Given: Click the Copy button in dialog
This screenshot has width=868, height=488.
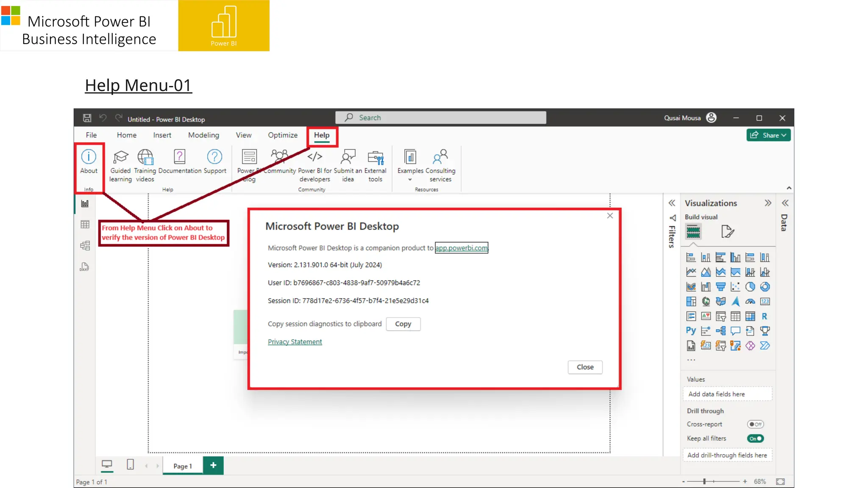Looking at the screenshot, I should pyautogui.click(x=403, y=324).
